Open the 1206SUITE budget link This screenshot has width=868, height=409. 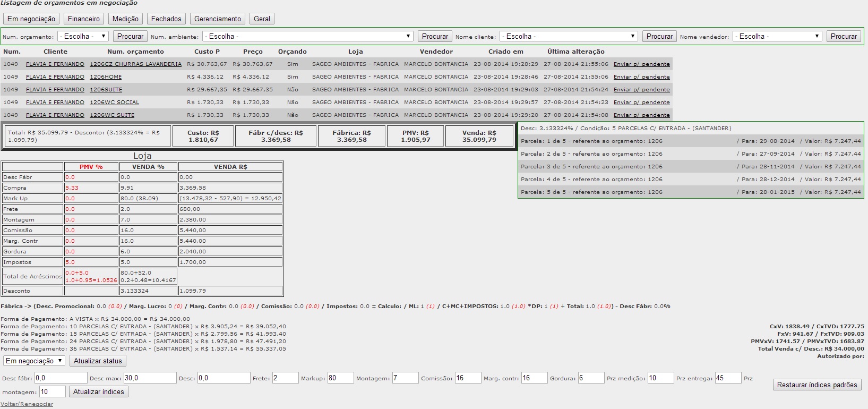coord(106,89)
